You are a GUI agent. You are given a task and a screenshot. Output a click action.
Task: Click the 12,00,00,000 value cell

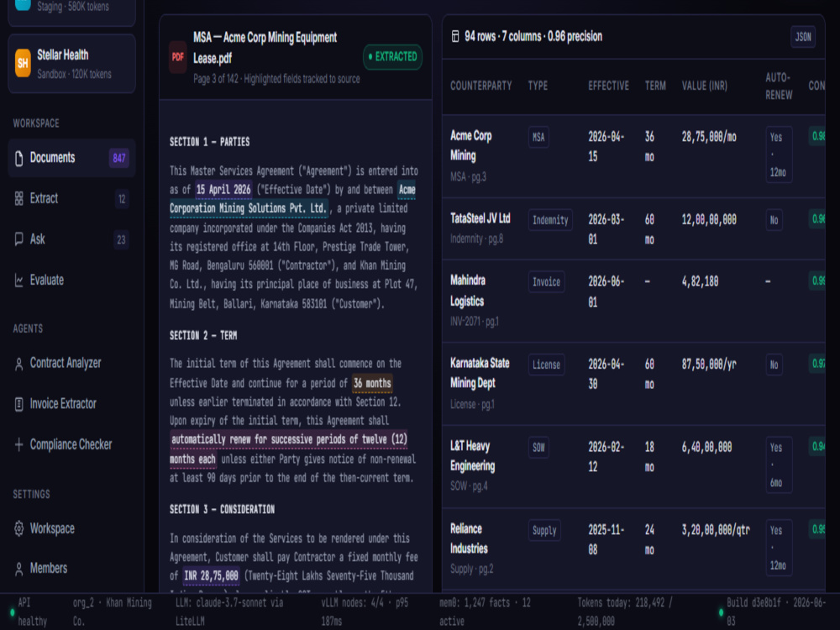point(709,219)
